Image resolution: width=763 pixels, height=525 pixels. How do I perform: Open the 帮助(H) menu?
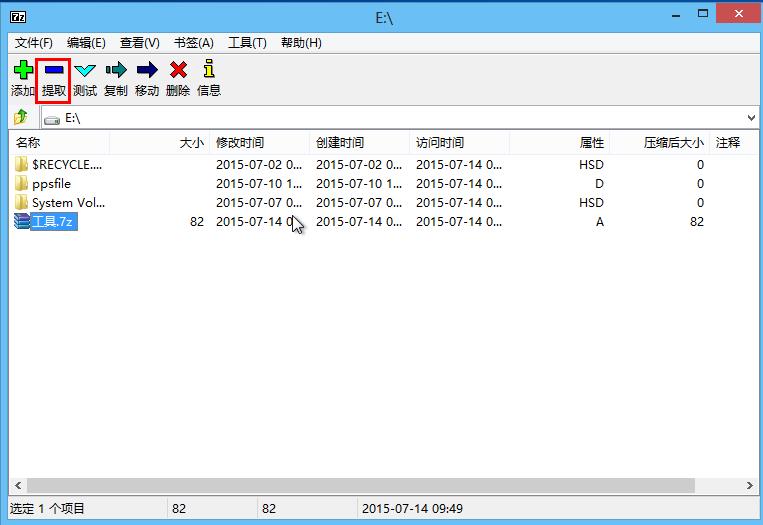pyautogui.click(x=301, y=43)
